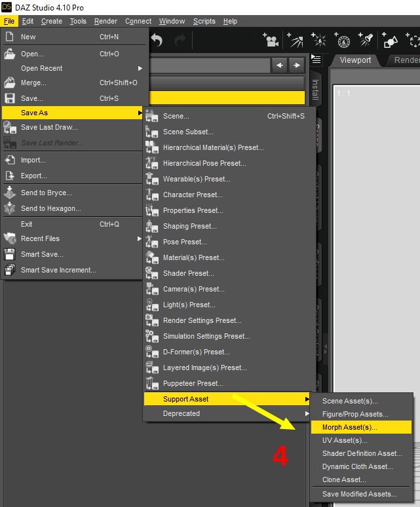Select Smart Save Increment entry
The width and height of the screenshot is (420, 507).
click(73, 270)
